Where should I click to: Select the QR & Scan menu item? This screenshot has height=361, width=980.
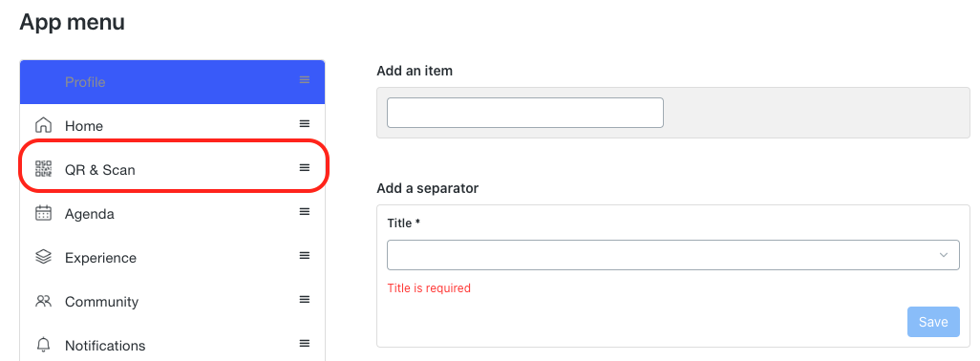(173, 169)
